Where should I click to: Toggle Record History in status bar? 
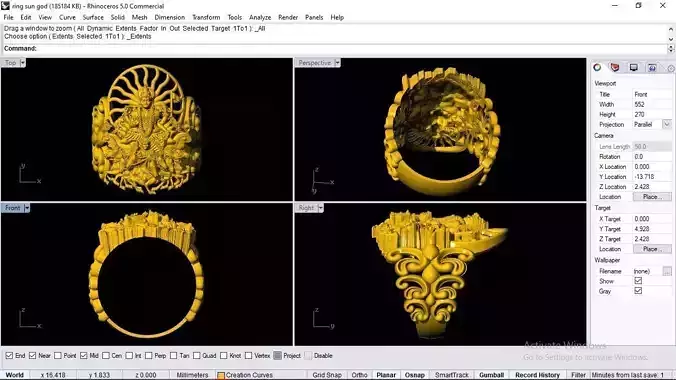(x=537, y=375)
